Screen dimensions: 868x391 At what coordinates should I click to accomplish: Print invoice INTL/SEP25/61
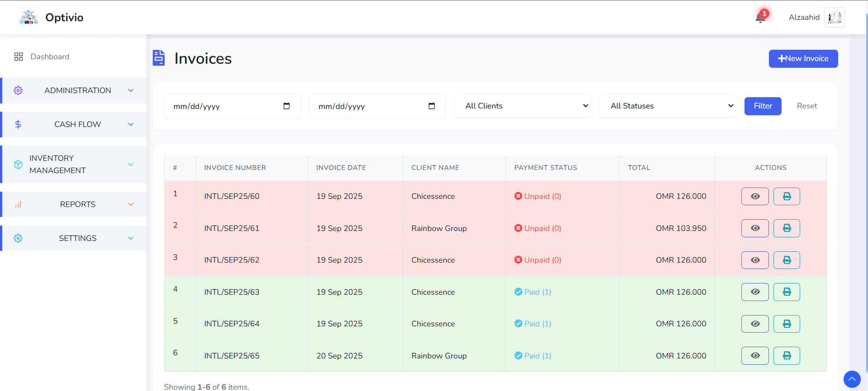pos(787,228)
